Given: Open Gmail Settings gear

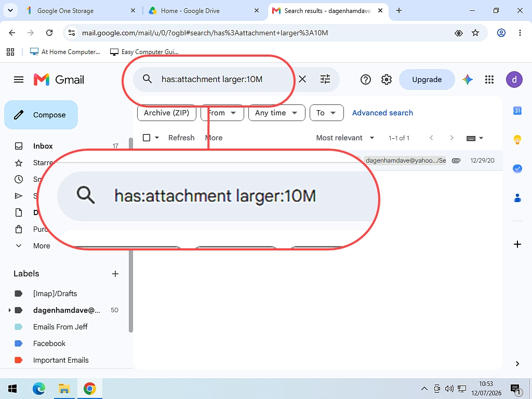Looking at the screenshot, I should [387, 79].
